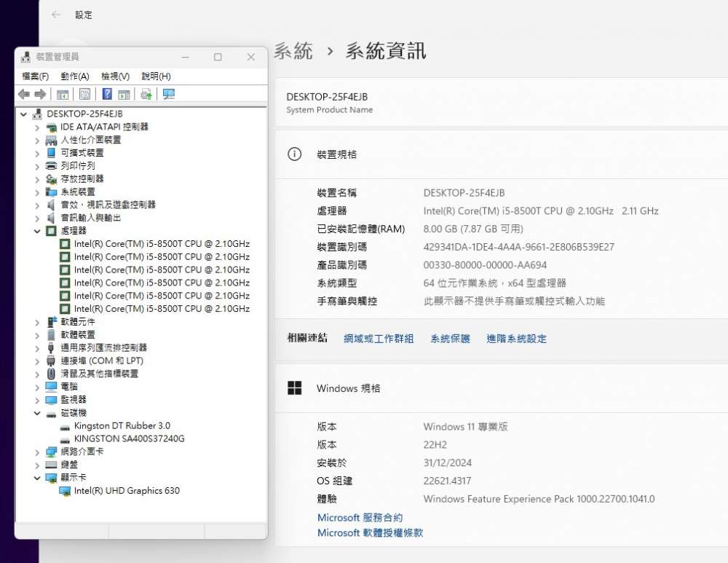Select Intel(R) UHD Graphics 630 adapter
Viewport: 728px width, 563px height.
127,491
